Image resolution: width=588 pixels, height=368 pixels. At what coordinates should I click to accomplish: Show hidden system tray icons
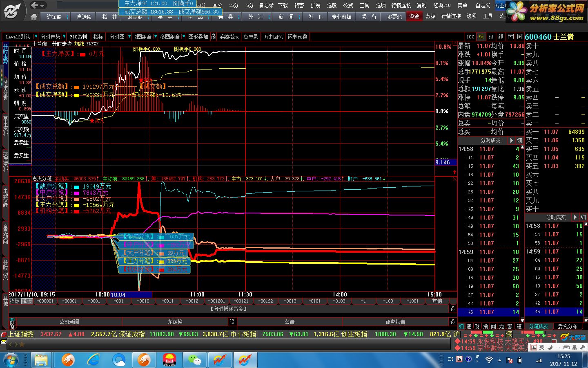(499, 360)
